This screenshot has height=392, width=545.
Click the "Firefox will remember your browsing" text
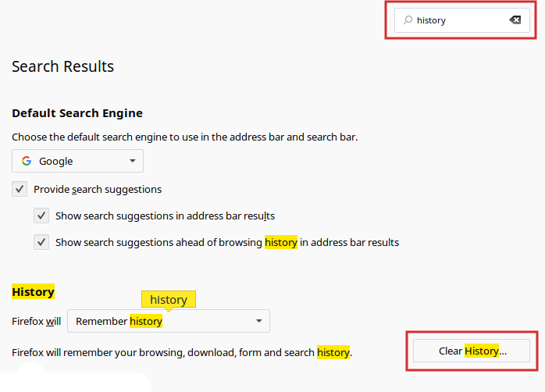point(181,352)
